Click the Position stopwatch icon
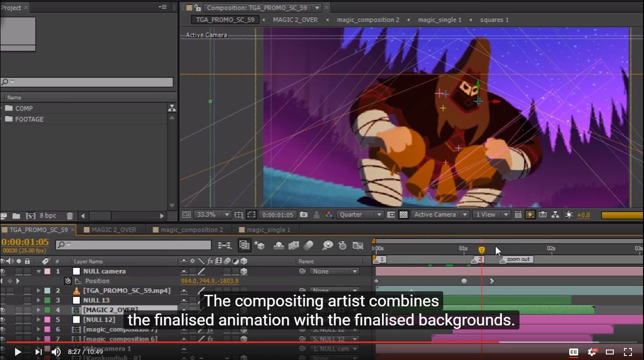This screenshot has width=644, height=360. 68,281
